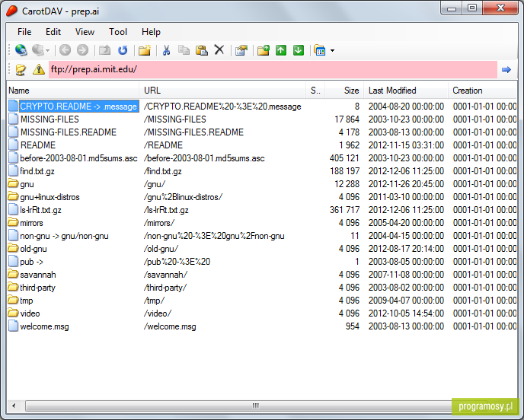Click the Up one folder icon
This screenshot has height=420, width=524.
click(104, 50)
